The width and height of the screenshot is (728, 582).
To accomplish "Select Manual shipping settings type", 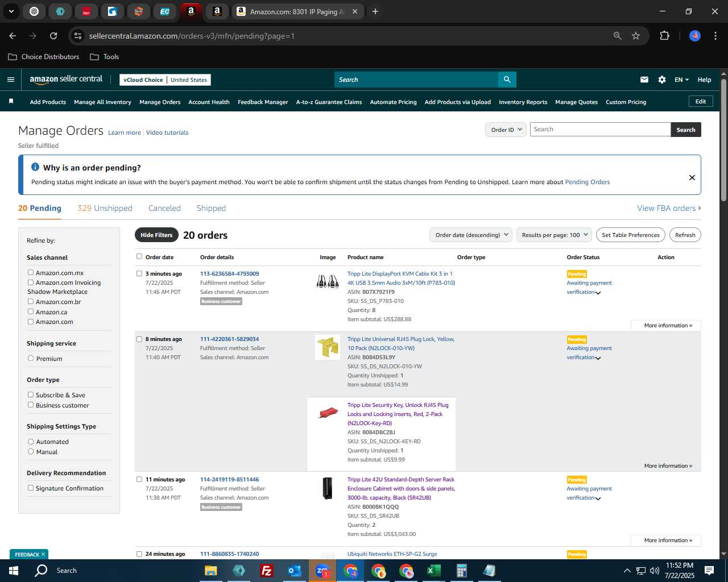I will pyautogui.click(x=31, y=451).
